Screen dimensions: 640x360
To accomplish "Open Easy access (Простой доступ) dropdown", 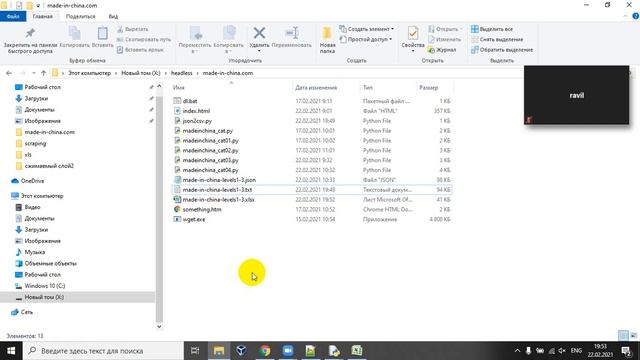I will [366, 39].
